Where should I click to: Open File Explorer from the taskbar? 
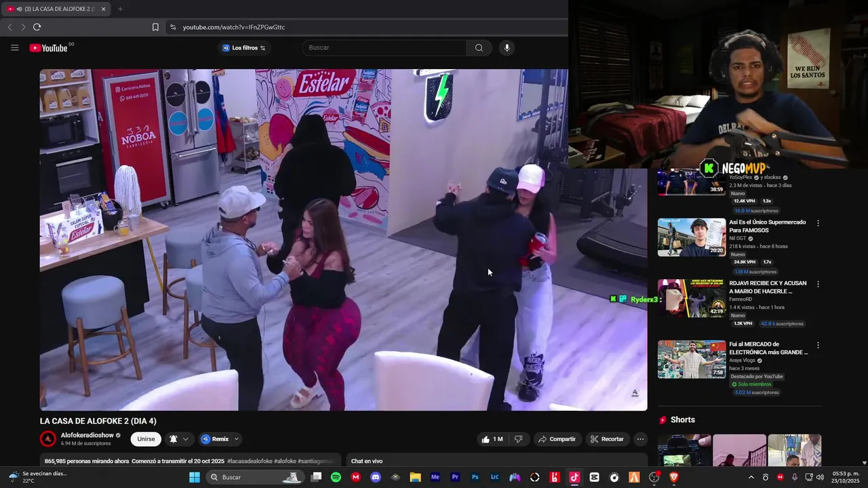pos(415,477)
